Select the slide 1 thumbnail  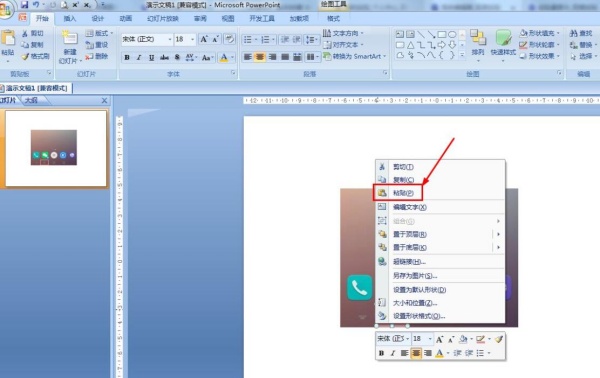pos(55,148)
